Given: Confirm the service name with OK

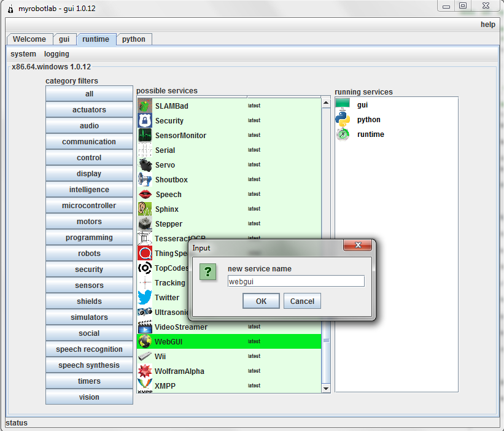Looking at the screenshot, I should (261, 301).
